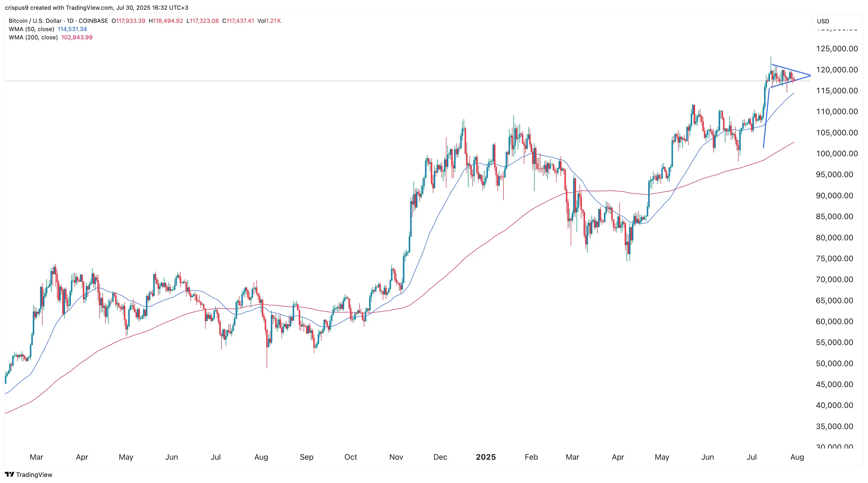The image size is (868, 483).
Task: Click the Nov label on the time axis
Action: point(396,457)
